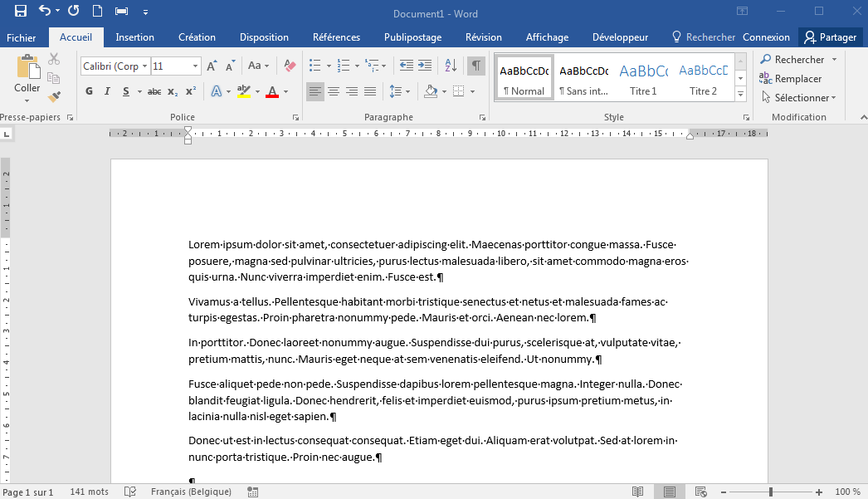Click the Center alignment icon

click(334, 91)
